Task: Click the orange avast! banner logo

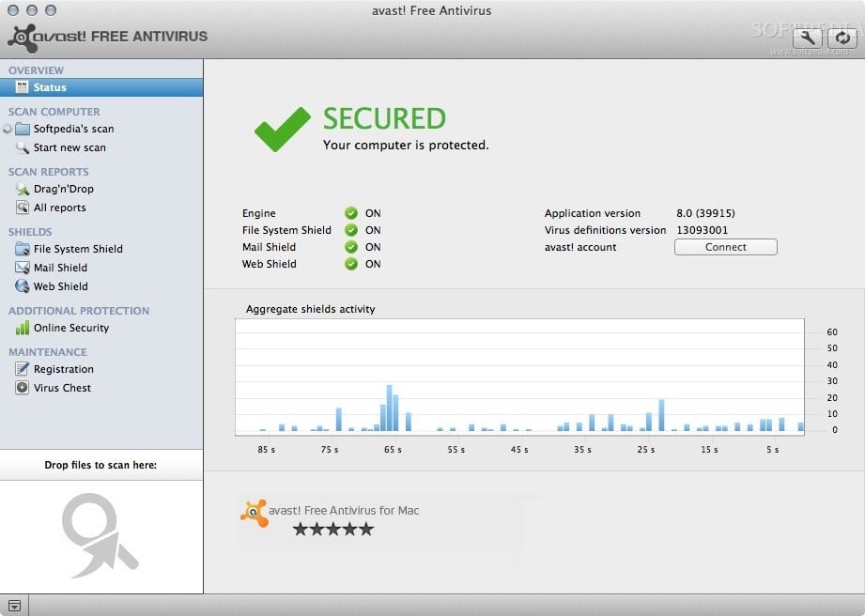Action: click(x=254, y=513)
